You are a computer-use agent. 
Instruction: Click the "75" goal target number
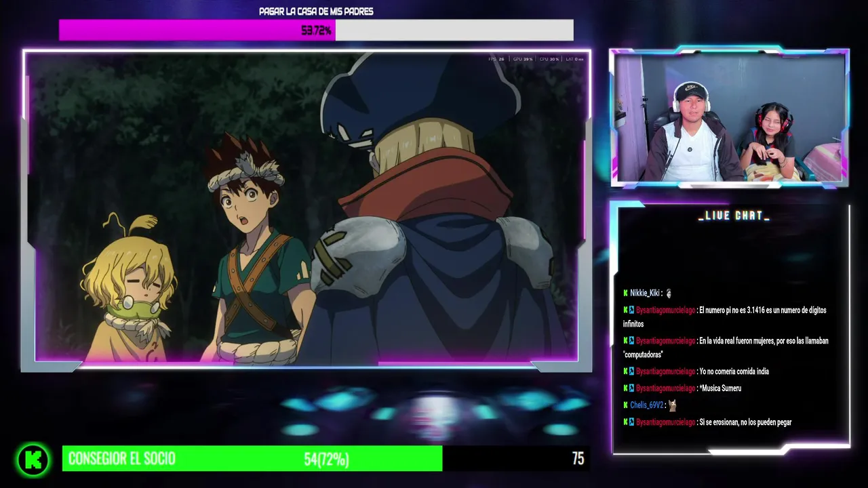click(578, 459)
